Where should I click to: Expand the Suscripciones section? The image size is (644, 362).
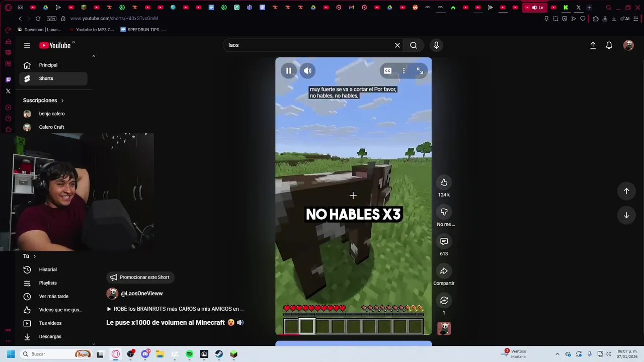43,101
